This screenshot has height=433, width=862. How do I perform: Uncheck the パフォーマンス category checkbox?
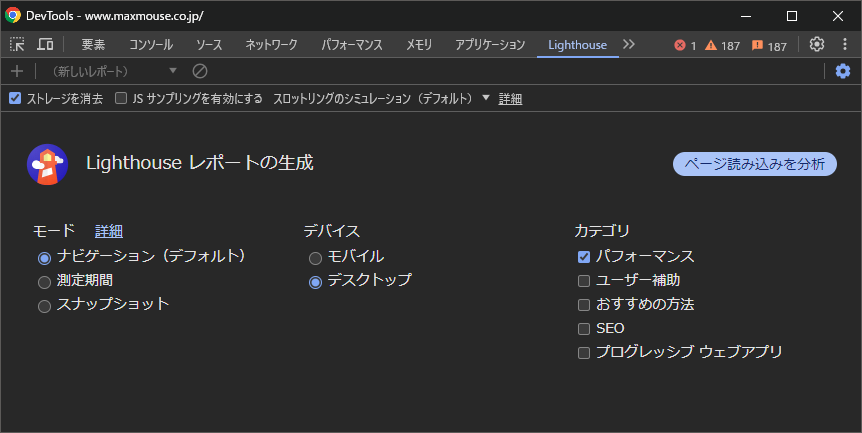tap(584, 257)
